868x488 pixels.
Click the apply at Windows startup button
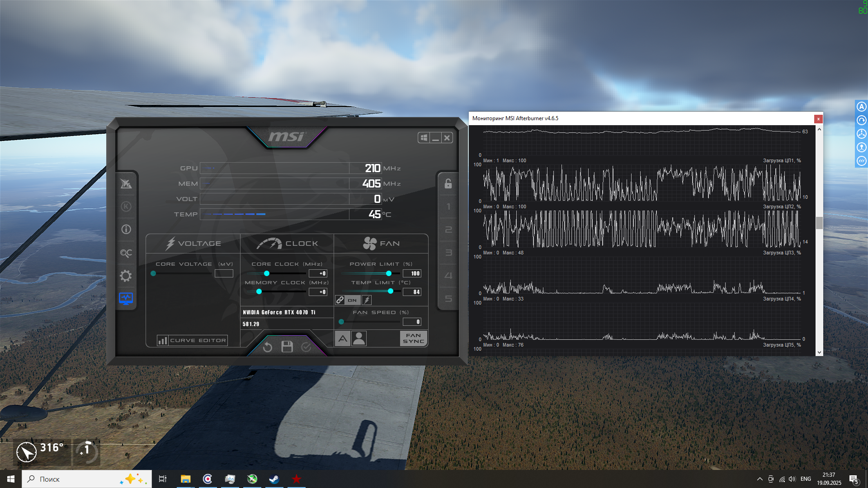coord(424,138)
